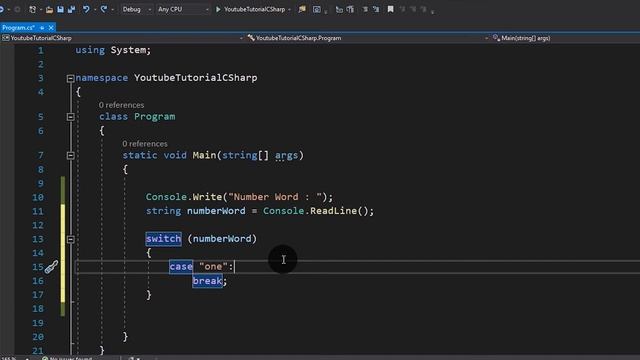Open the Any CPU platform dropdown

click(x=183, y=9)
